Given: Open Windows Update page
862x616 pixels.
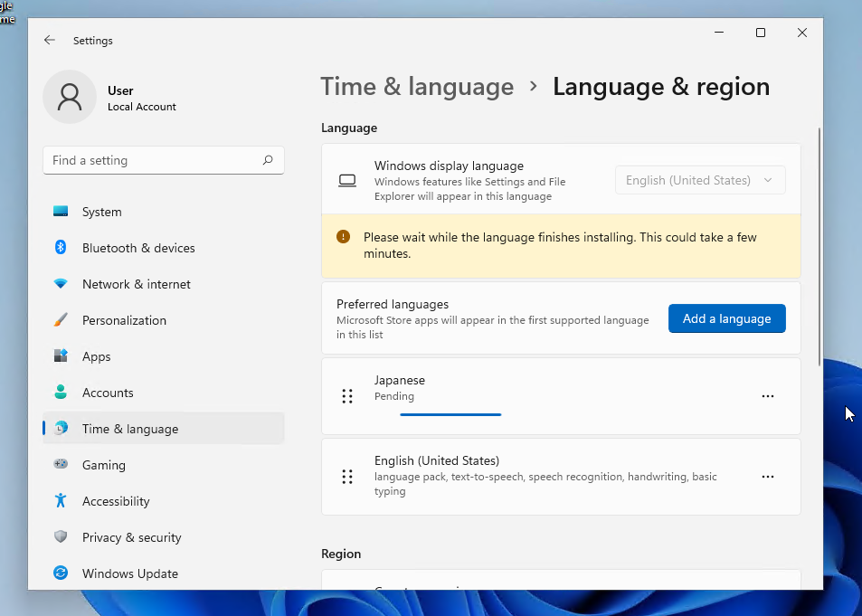Looking at the screenshot, I should (x=129, y=573).
